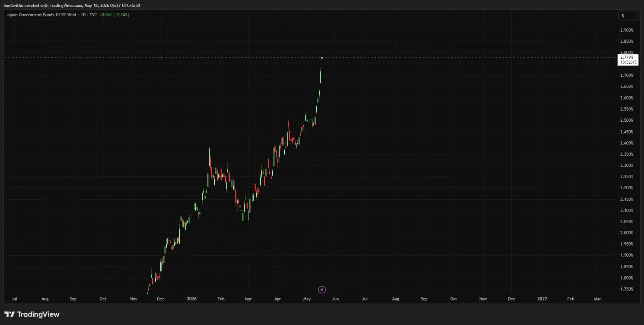Click the 2.900% price axis label
644x325 pixels.
click(626, 30)
